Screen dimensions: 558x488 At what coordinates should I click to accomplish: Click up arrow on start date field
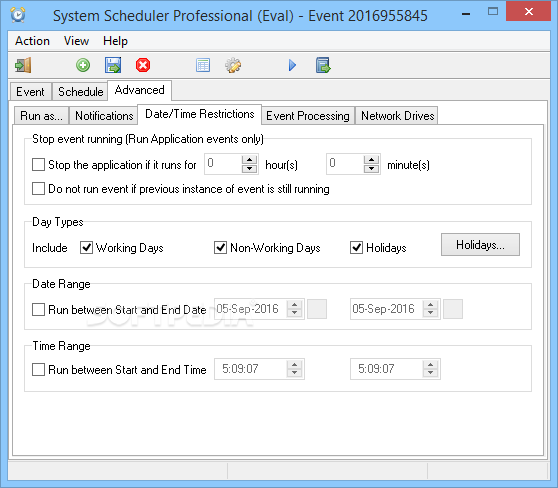pos(295,305)
